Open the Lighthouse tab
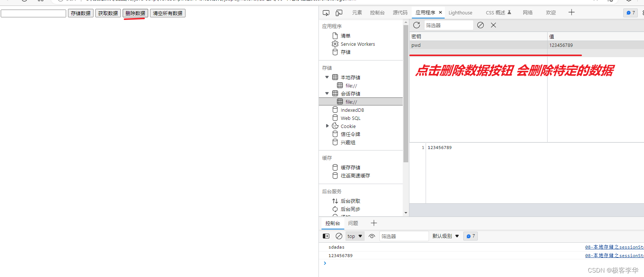The height and width of the screenshot is (277, 644). pos(460,13)
